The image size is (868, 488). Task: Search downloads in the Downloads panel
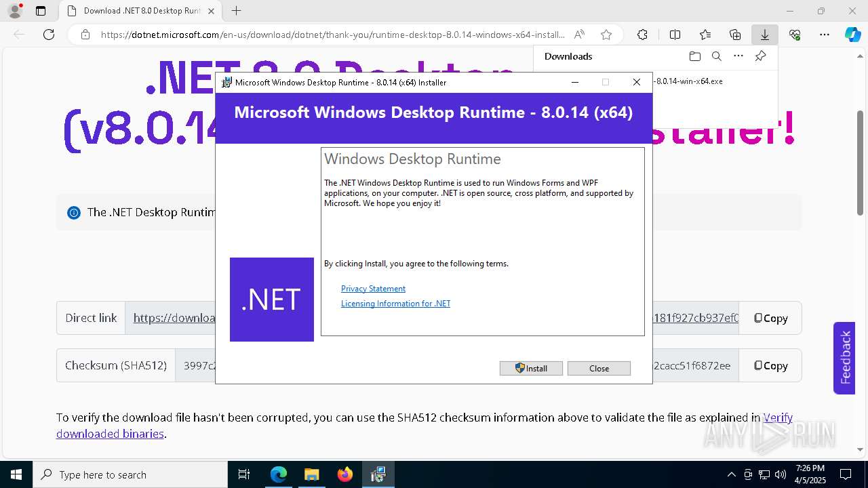[716, 56]
